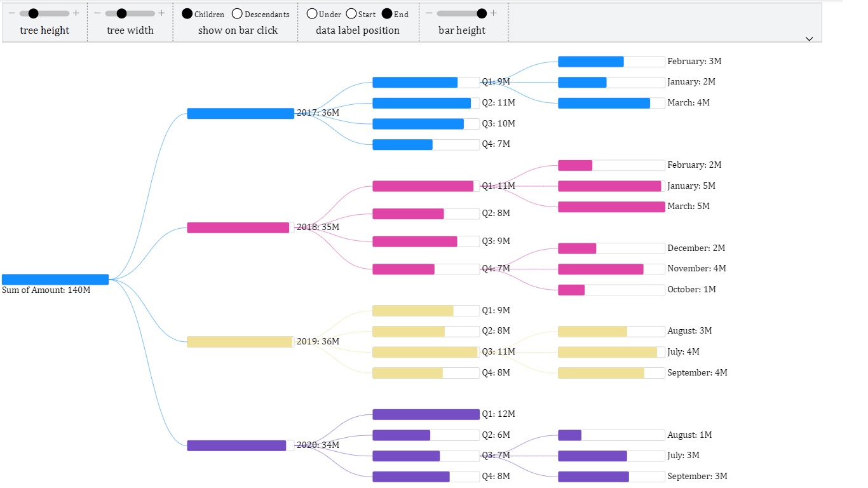Expand the 2017 Q2 bar

(x=426, y=103)
